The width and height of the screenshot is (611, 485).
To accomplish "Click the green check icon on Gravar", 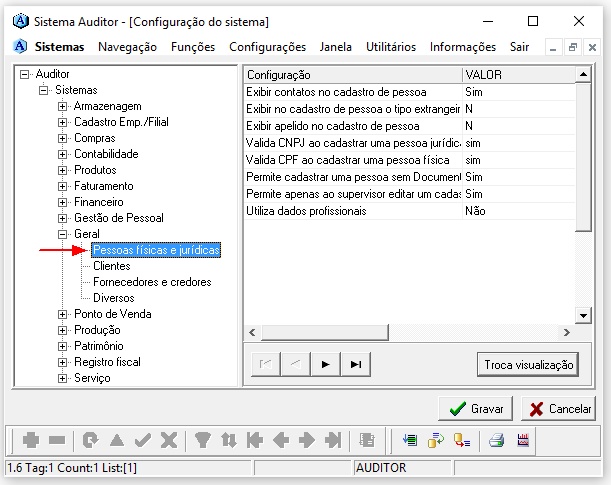I will tap(457, 409).
